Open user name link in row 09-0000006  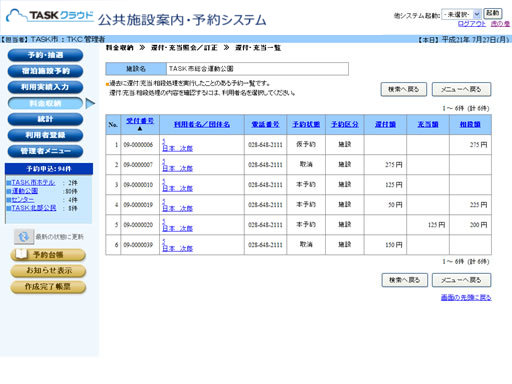point(177,148)
